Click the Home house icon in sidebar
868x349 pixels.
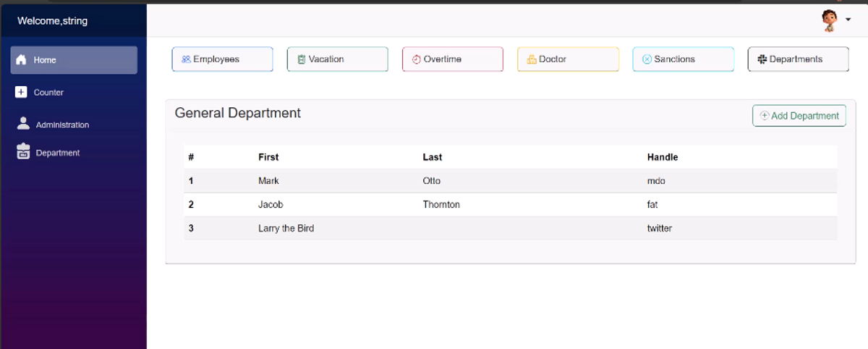tap(21, 59)
